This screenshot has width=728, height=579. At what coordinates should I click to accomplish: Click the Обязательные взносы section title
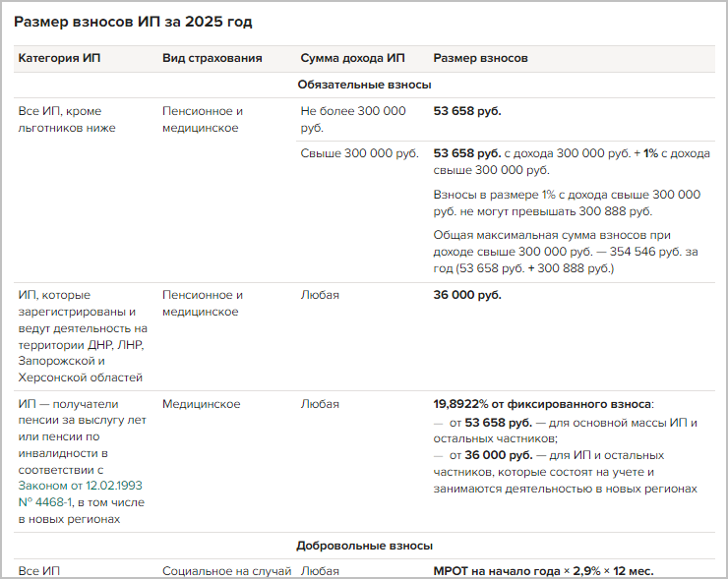[364, 86]
